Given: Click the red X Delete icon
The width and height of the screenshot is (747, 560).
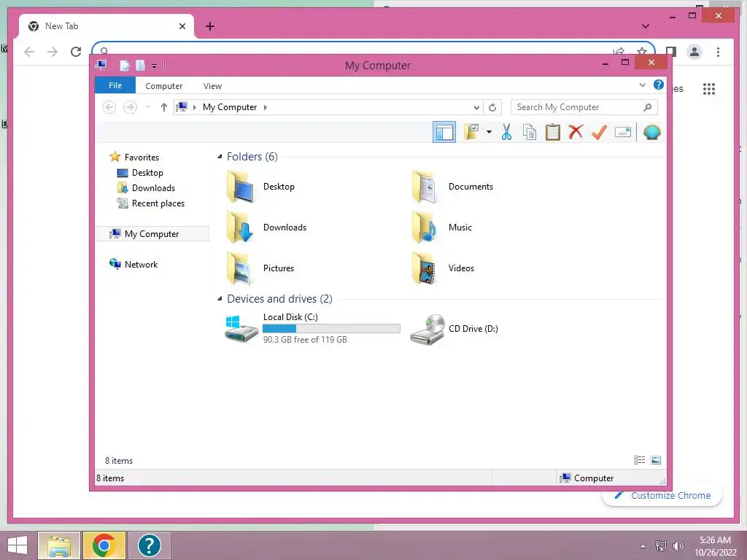Looking at the screenshot, I should (x=576, y=132).
